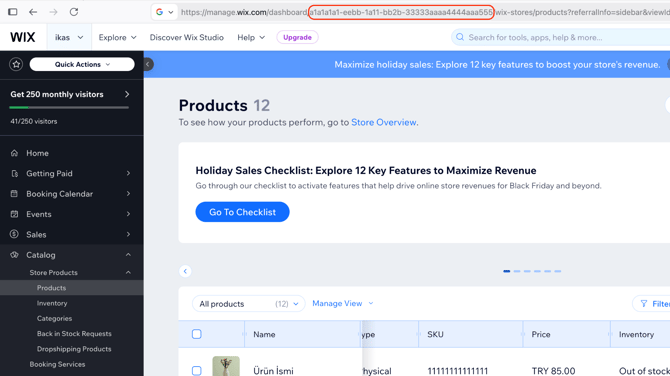
Task: Click the previous carousel arrow
Action: click(x=185, y=271)
